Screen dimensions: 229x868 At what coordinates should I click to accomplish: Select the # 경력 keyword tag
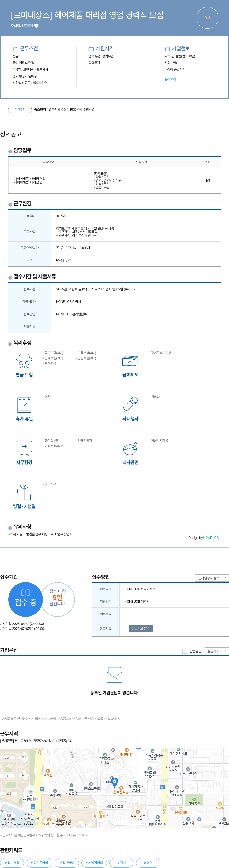click(x=148, y=863)
